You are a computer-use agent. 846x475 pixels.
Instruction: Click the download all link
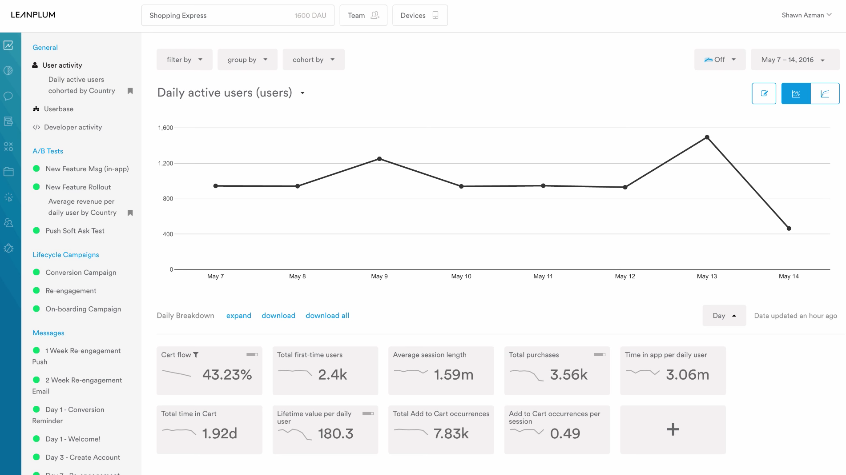[327, 315]
